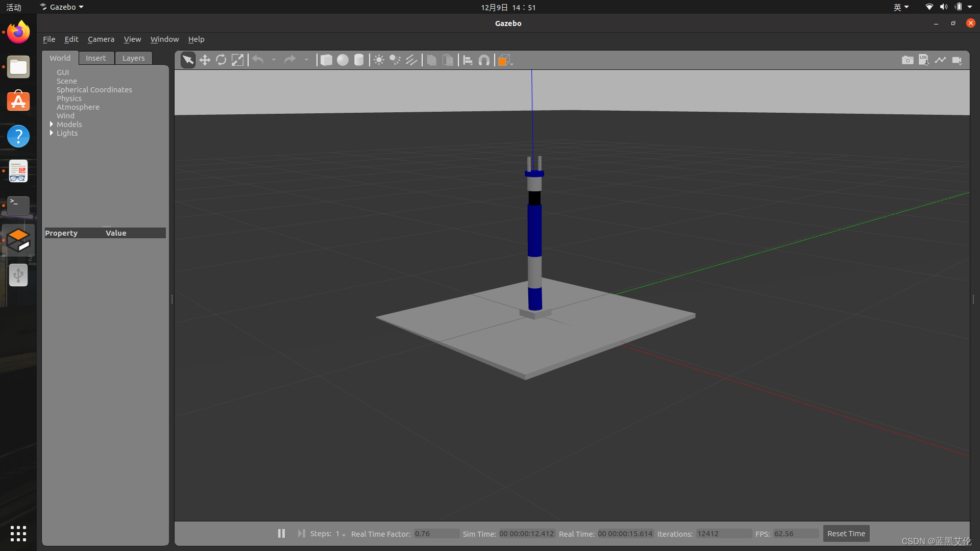The height and width of the screenshot is (551, 980).
Task: Select the translate mode tool
Action: tap(205, 60)
